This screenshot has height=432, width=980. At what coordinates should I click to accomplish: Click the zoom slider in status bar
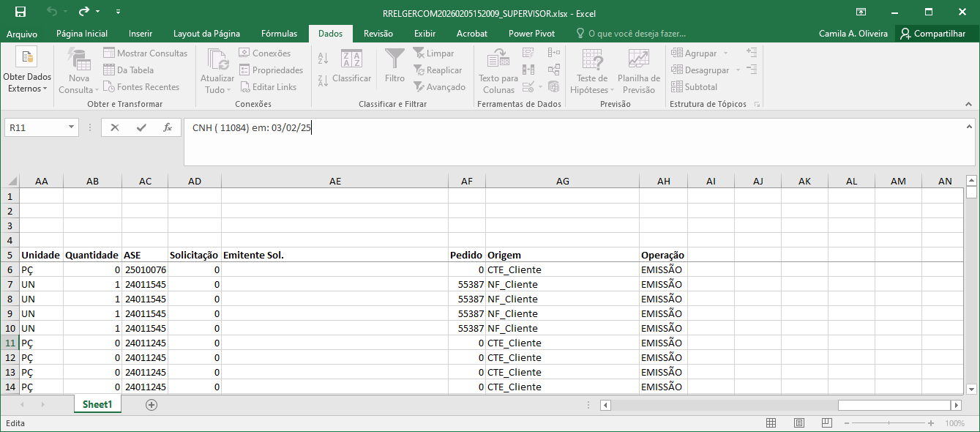click(890, 423)
